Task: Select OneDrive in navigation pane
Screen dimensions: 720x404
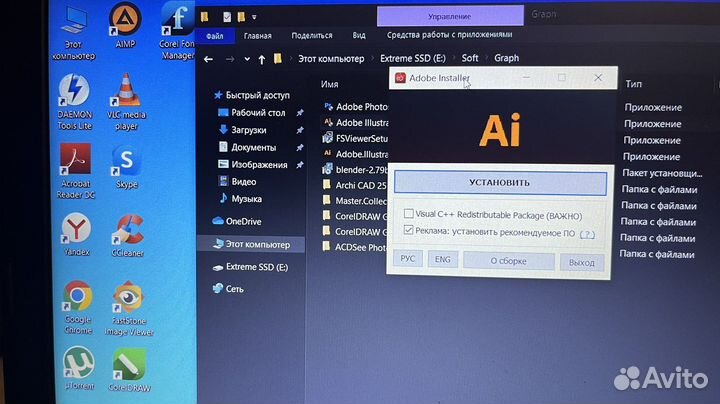Action: click(237, 221)
